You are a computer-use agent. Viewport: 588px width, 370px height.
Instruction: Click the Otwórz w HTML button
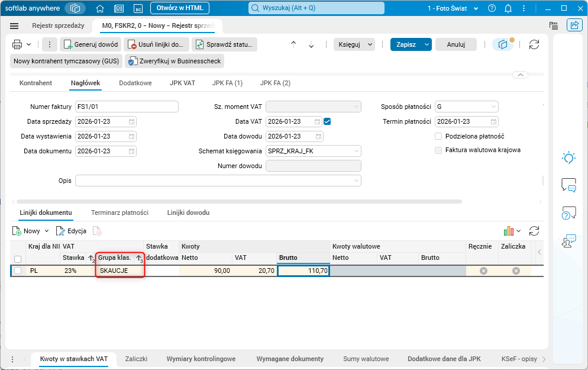tap(180, 8)
